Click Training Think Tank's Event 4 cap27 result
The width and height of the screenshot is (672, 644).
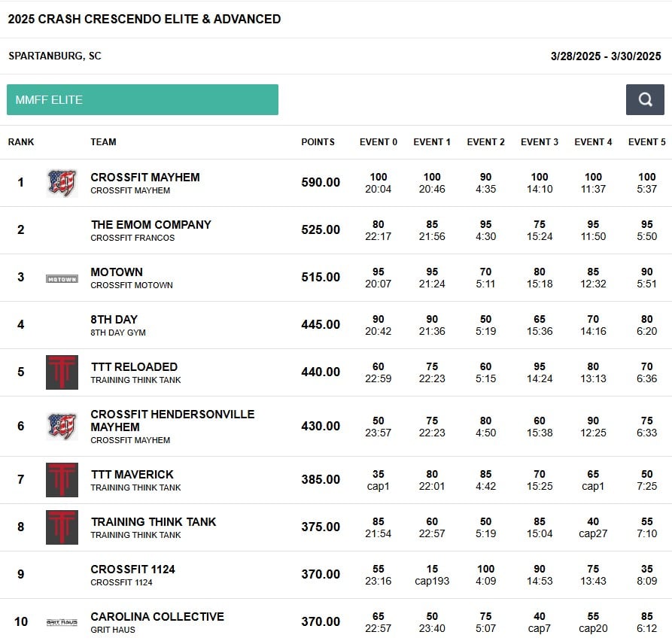(593, 534)
